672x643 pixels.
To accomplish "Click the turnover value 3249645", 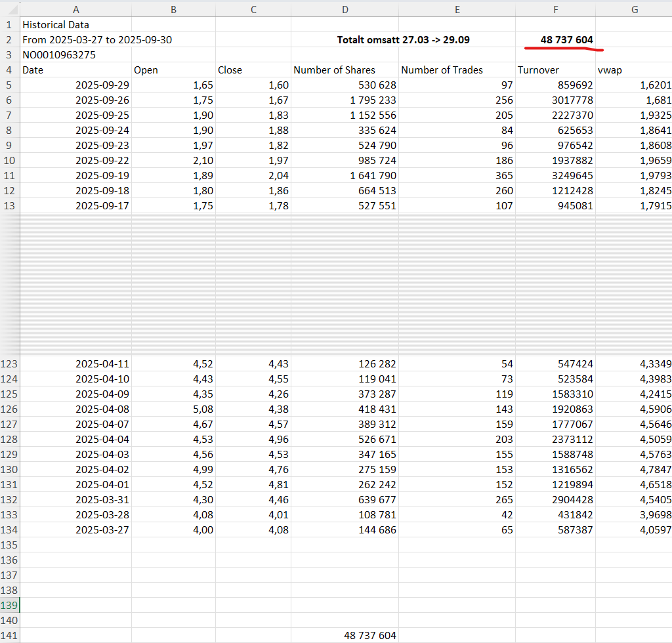I will pyautogui.click(x=572, y=176).
